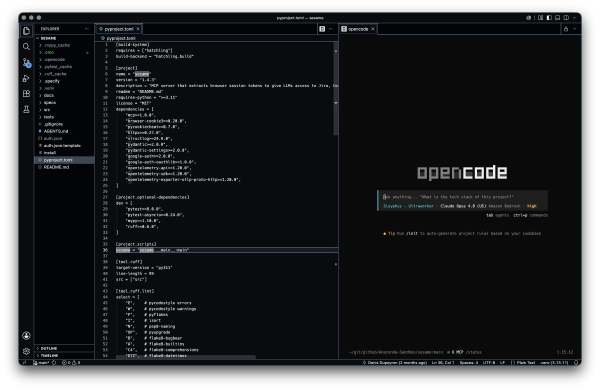Expand the tests folder
The width and height of the screenshot is (600, 390).
pos(64,117)
